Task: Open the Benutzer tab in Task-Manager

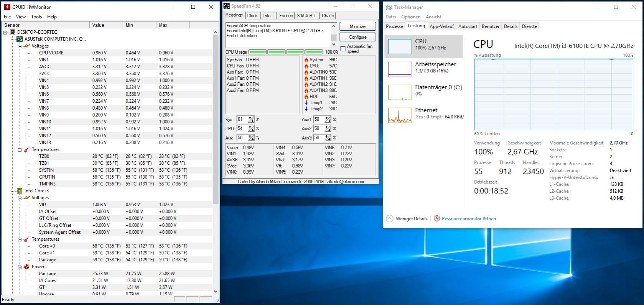Action: click(491, 26)
